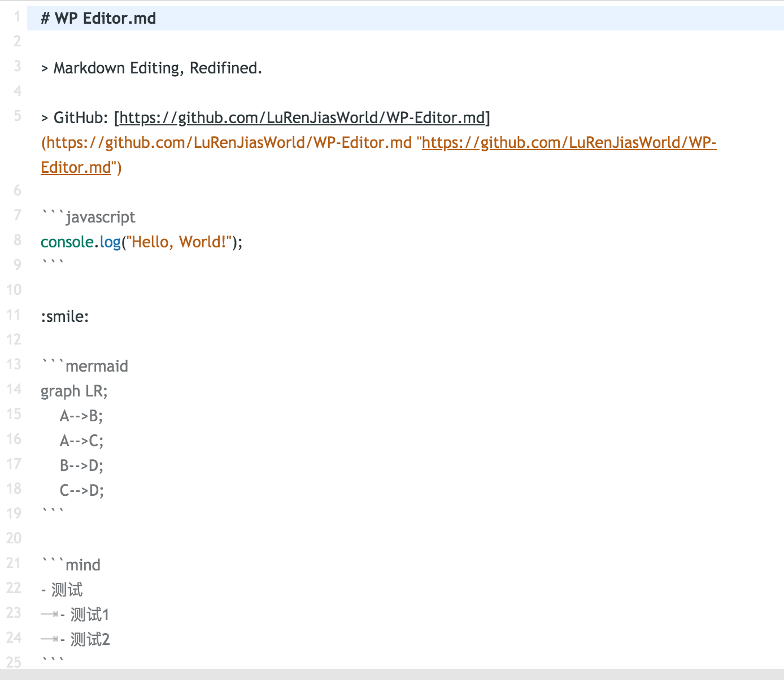Click the "Hello, World!" string literal

pos(179,242)
